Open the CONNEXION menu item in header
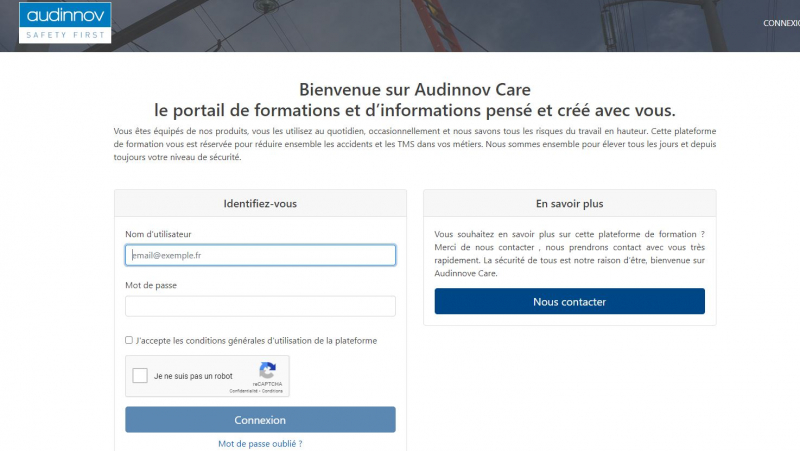 pos(781,23)
